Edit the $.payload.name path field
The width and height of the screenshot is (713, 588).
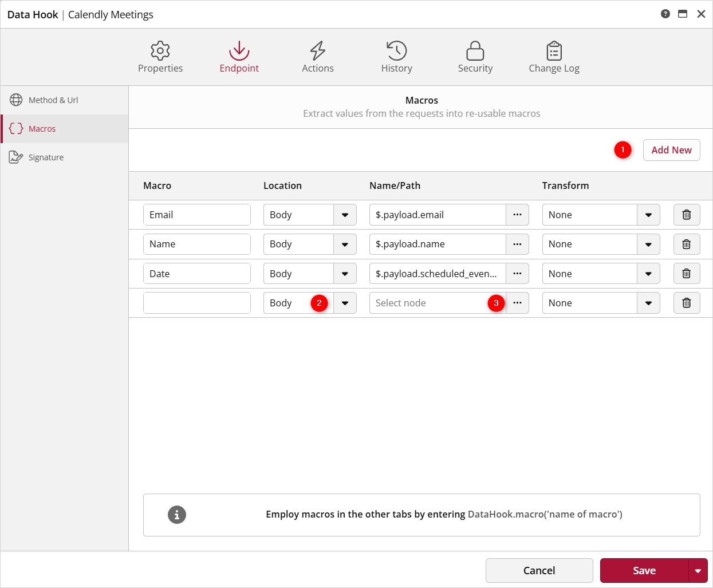[x=438, y=244]
